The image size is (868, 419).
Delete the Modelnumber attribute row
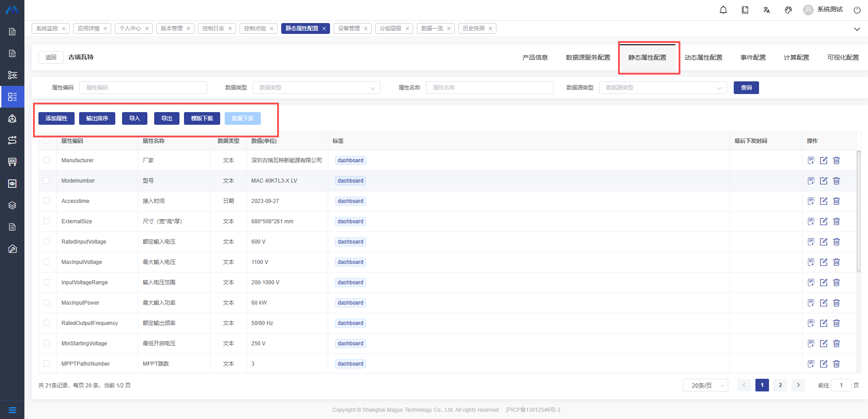click(836, 181)
